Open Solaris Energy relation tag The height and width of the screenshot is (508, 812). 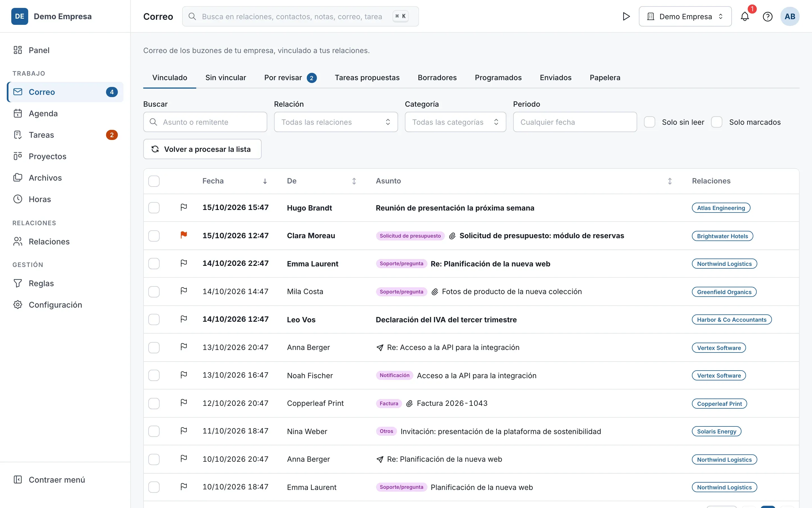tap(716, 432)
